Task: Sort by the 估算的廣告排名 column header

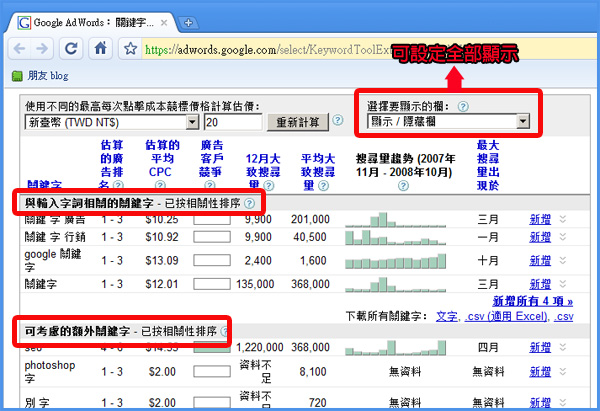Action: coord(111,165)
